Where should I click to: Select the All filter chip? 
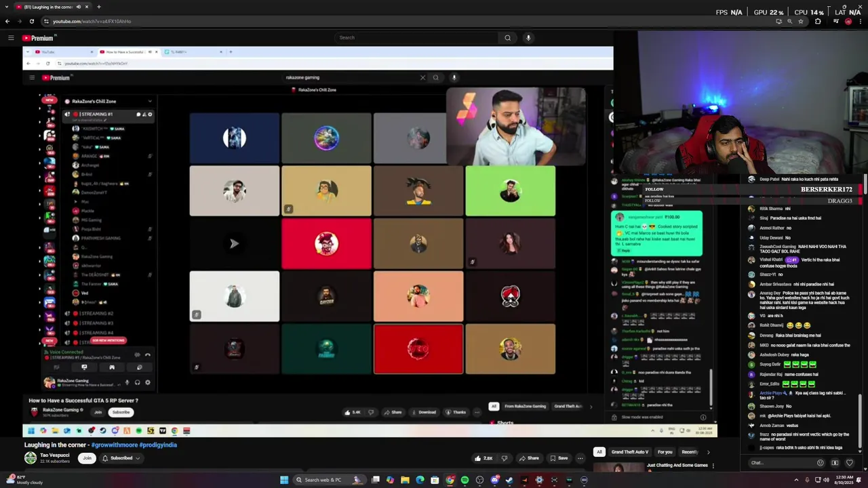pos(599,452)
